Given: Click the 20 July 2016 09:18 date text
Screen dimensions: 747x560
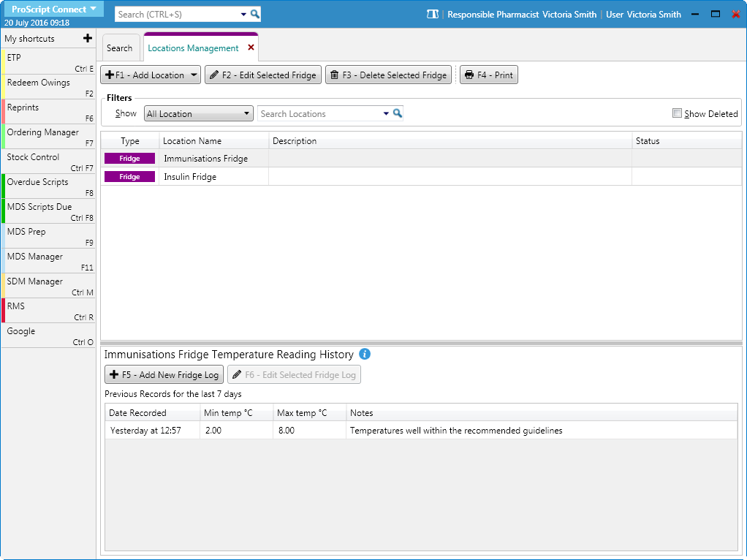Looking at the screenshot, I should pyautogui.click(x=37, y=23).
